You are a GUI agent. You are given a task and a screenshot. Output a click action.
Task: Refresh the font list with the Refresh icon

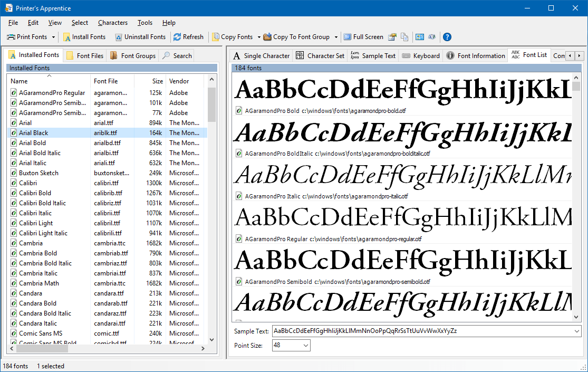(x=177, y=37)
